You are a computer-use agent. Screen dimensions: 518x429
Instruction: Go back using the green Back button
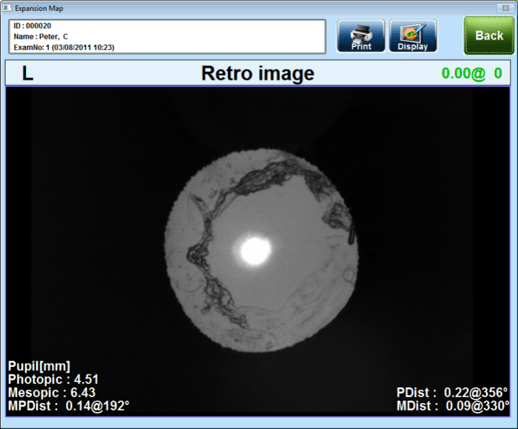489,36
